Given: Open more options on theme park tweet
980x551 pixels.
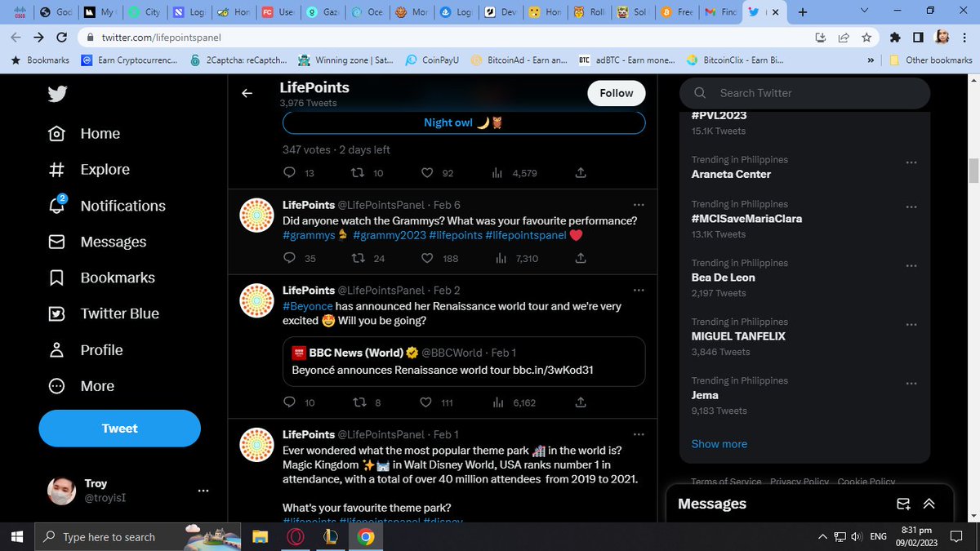Looking at the screenshot, I should pyautogui.click(x=639, y=435).
